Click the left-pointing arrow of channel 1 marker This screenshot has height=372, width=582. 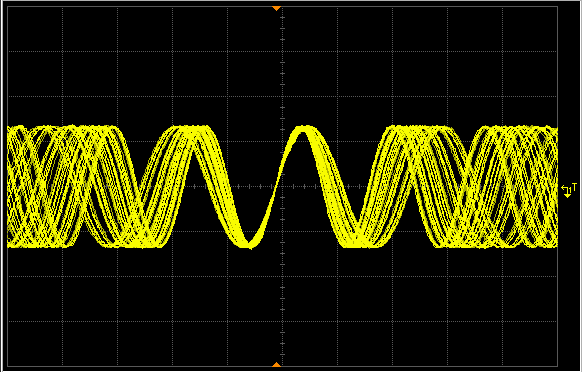[563, 188]
